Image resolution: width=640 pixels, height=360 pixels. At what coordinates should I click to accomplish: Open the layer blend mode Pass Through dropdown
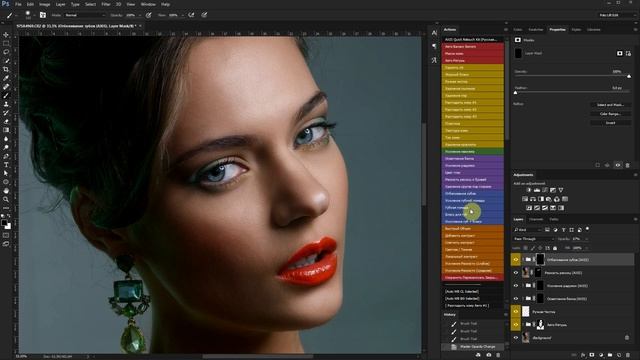[x=533, y=239]
